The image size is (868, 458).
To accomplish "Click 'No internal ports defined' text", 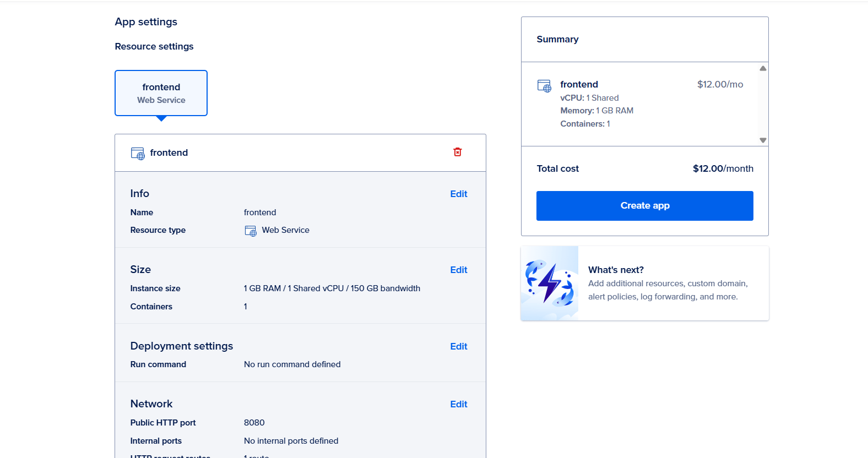I will (x=291, y=441).
